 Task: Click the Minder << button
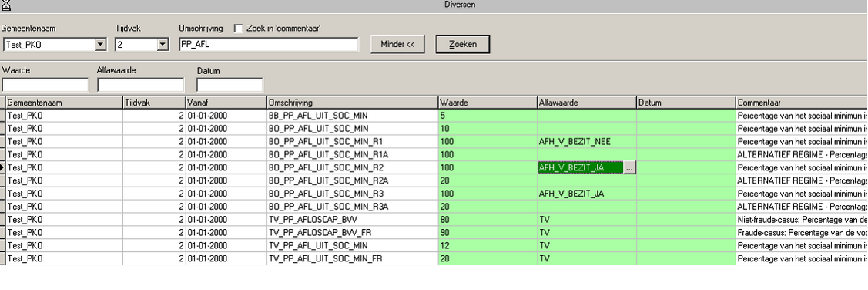[x=397, y=45]
